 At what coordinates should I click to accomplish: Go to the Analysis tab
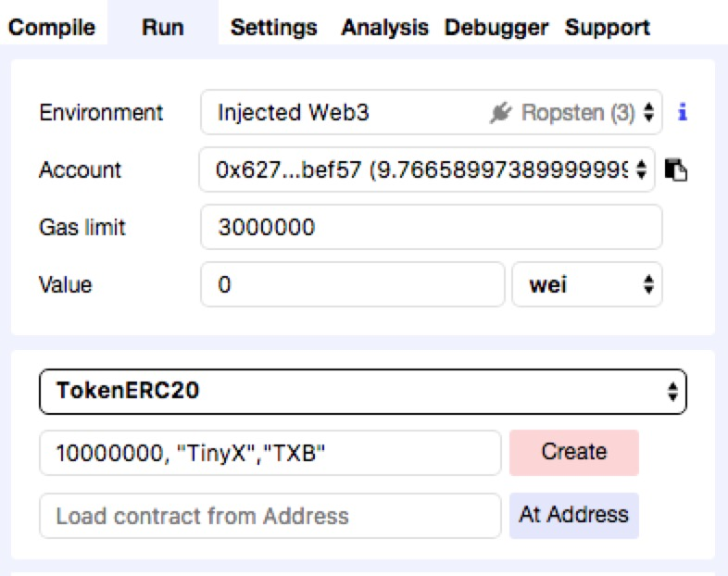(384, 27)
